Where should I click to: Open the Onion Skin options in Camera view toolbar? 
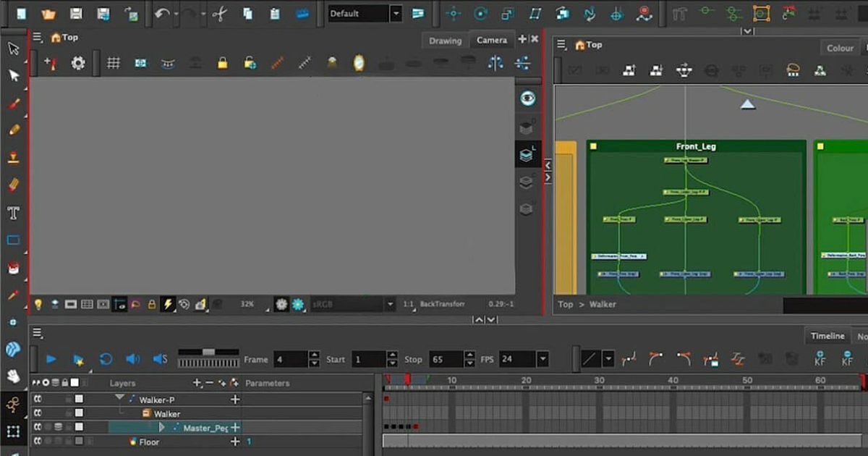(x=357, y=64)
